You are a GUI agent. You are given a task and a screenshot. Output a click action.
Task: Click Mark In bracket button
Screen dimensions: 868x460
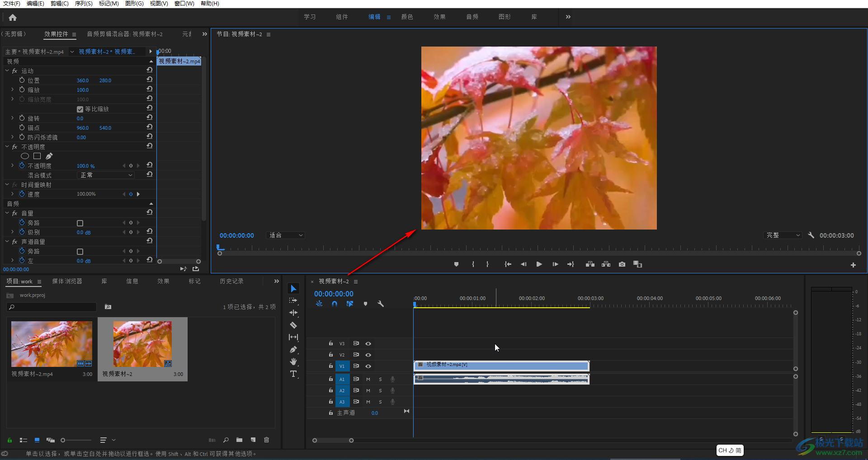coord(473,264)
